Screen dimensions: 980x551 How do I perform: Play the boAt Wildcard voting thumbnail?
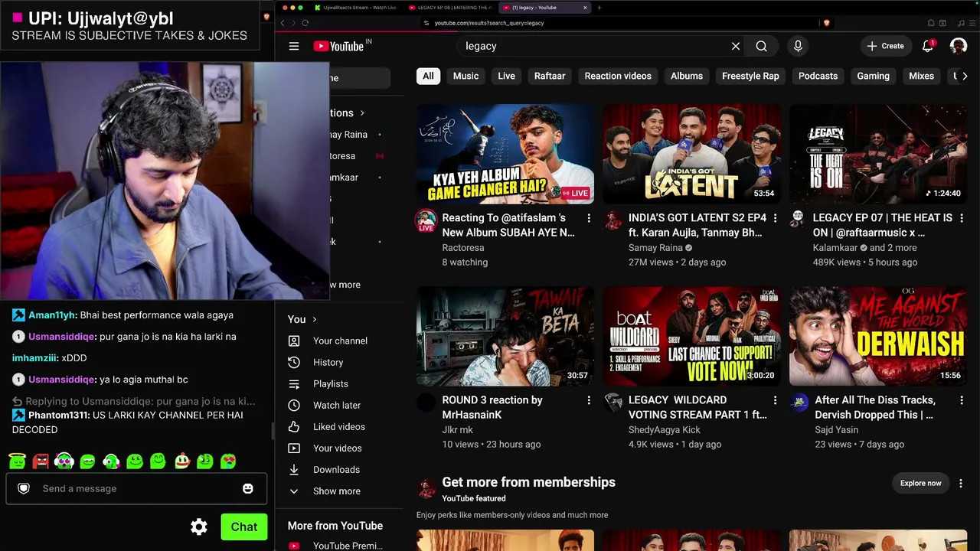691,336
